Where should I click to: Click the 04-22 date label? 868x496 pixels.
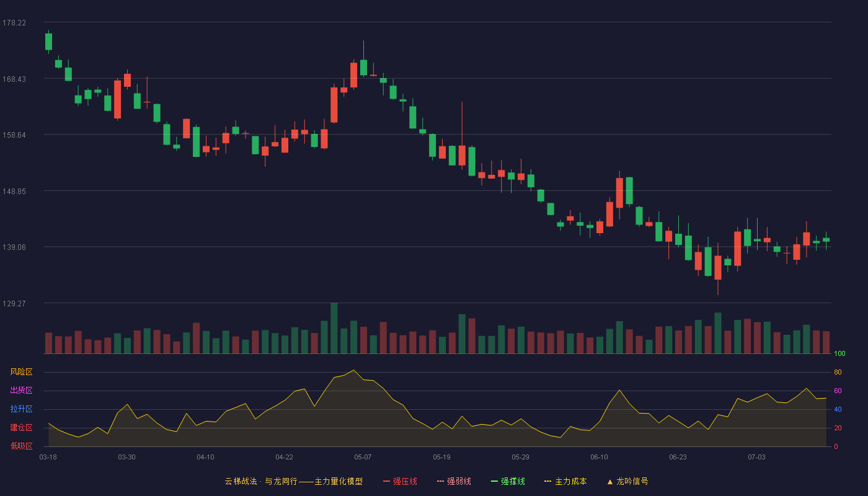[284, 457]
